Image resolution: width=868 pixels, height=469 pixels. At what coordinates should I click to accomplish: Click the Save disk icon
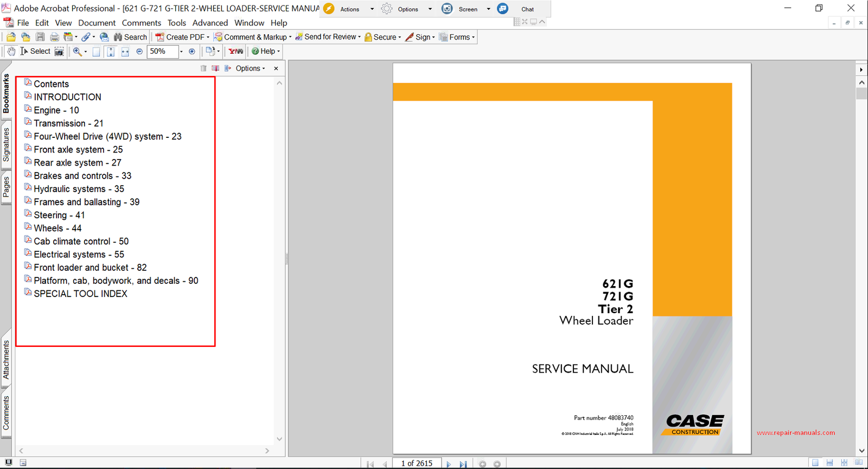click(40, 37)
